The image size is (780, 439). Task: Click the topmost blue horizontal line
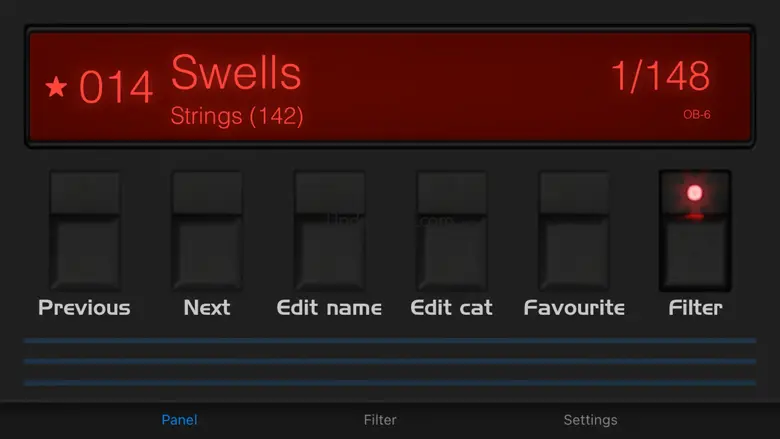click(390, 341)
